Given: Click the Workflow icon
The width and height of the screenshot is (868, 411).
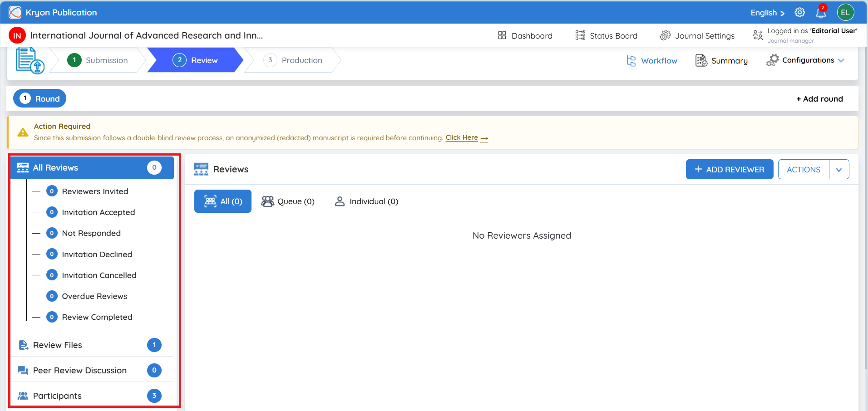Looking at the screenshot, I should [x=631, y=61].
